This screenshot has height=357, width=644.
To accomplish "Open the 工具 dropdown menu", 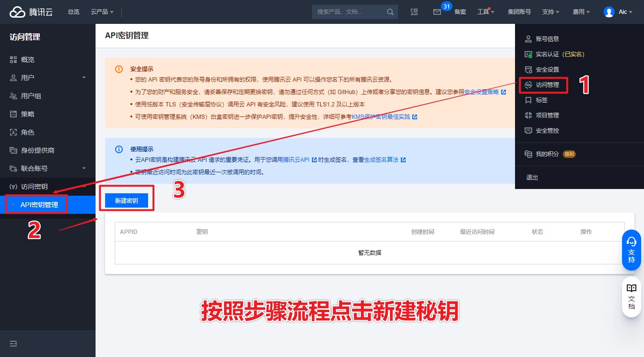I will click(x=485, y=12).
